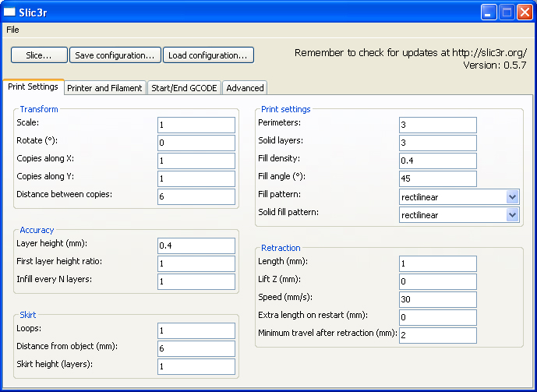Open the File menu
537x392 pixels.
coord(12,30)
